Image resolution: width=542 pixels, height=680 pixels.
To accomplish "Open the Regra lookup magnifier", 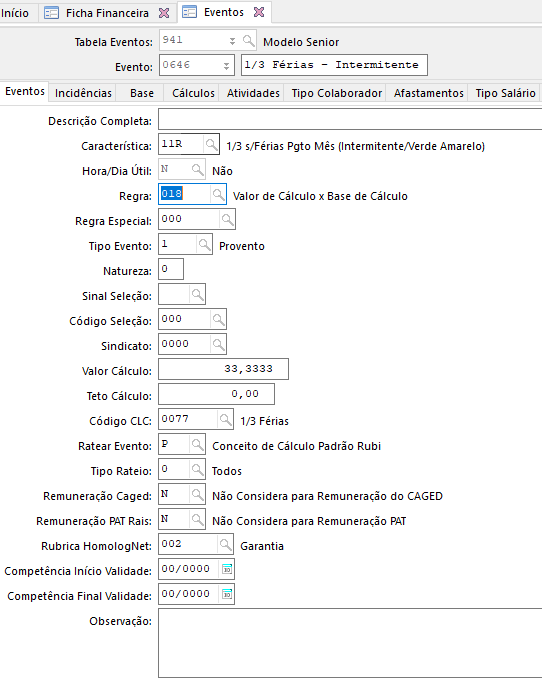I will pyautogui.click(x=218, y=194).
